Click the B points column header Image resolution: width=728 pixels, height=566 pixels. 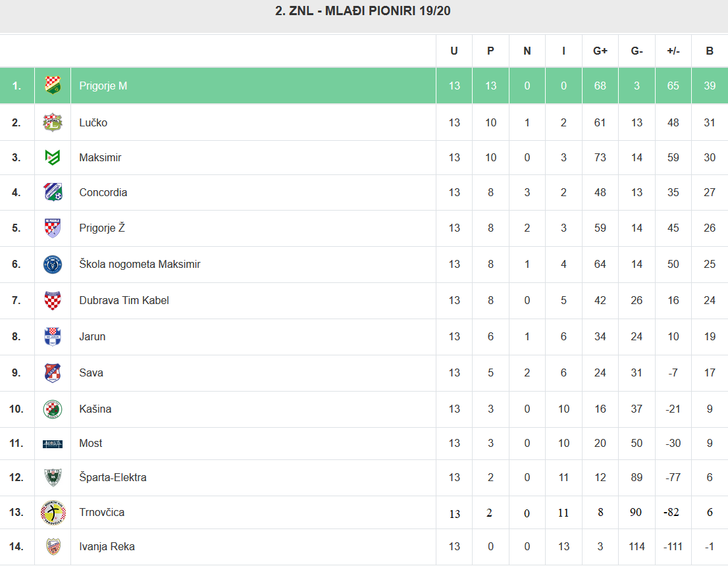[710, 51]
